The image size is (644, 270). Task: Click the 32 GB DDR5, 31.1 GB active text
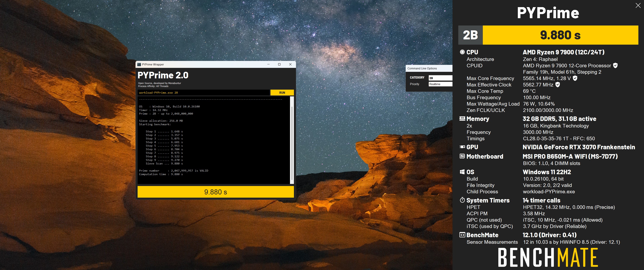560,119
